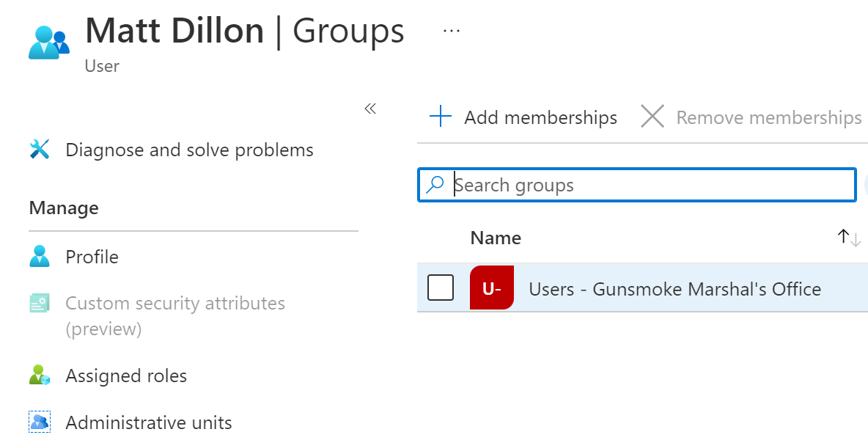Click the U- group avatar badge

pyautogui.click(x=492, y=288)
